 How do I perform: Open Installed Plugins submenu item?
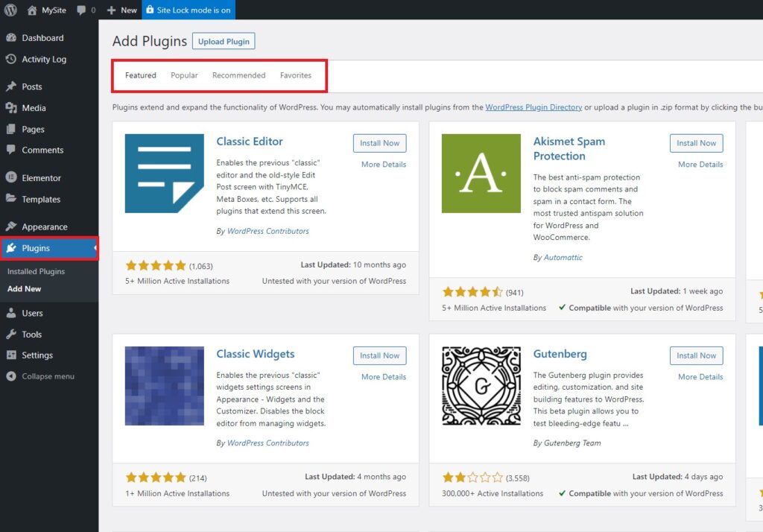(36, 271)
